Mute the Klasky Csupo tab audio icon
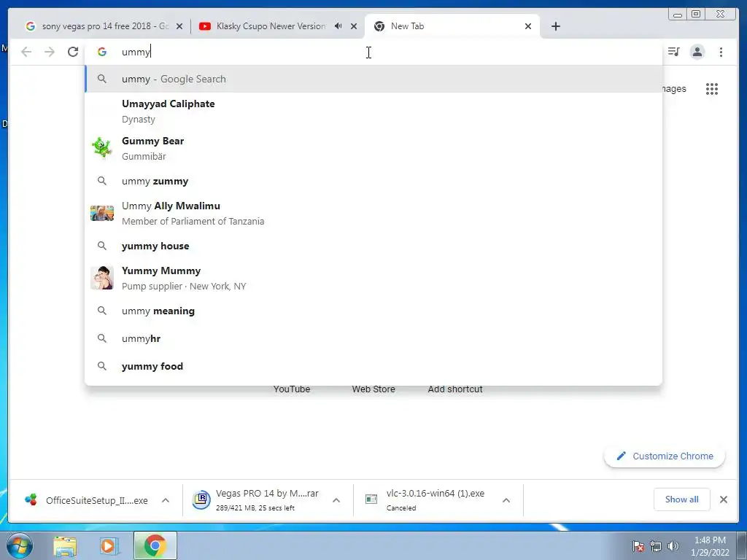The height and width of the screenshot is (560, 747). click(338, 26)
